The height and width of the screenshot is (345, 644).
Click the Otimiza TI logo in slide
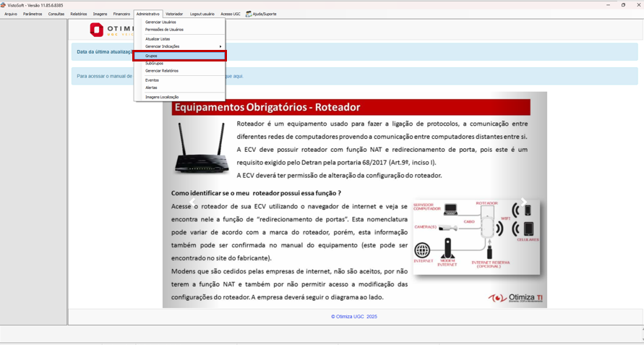[x=516, y=298]
